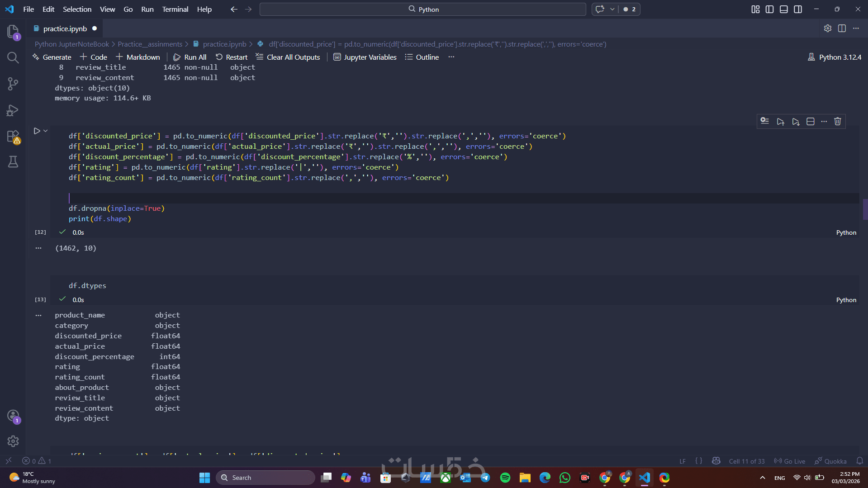
Task: Toggle the secondary side bar layout button
Action: tap(798, 9)
